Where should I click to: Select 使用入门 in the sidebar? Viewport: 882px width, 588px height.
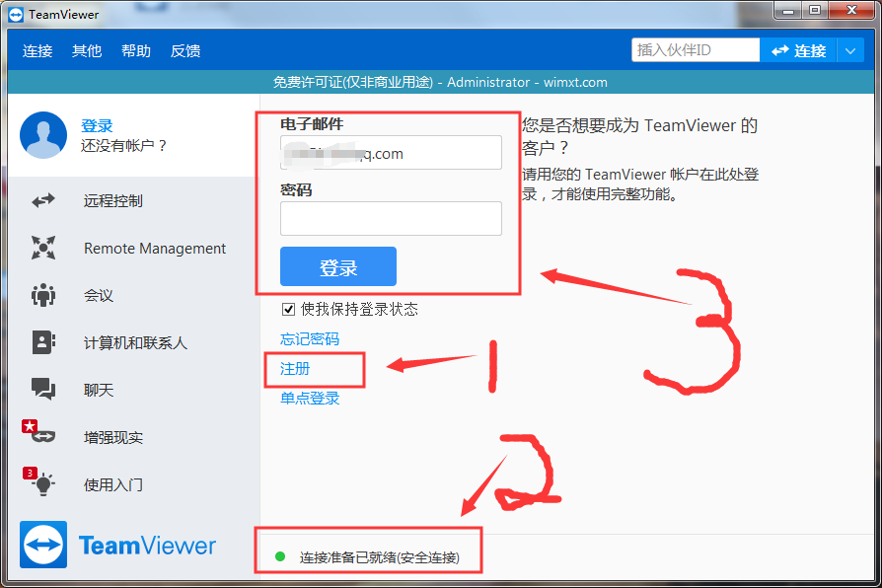(x=113, y=484)
